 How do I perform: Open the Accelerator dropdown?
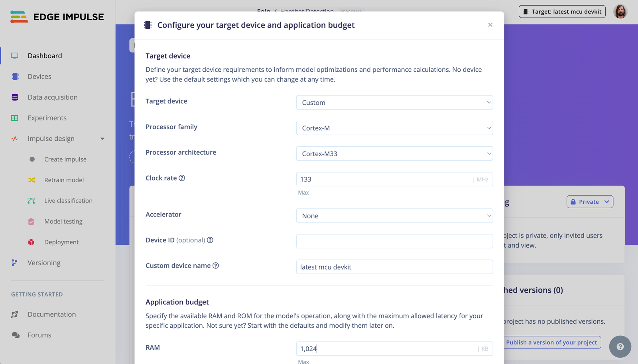coord(394,216)
